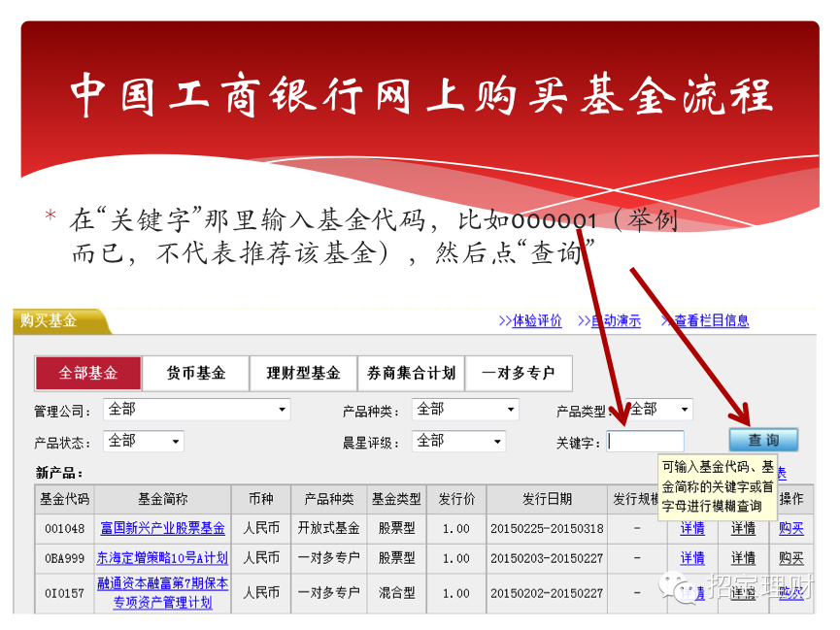This screenshot has width=840, height=630.
Task: Expand the 管理公司 dropdown
Action: (x=196, y=410)
